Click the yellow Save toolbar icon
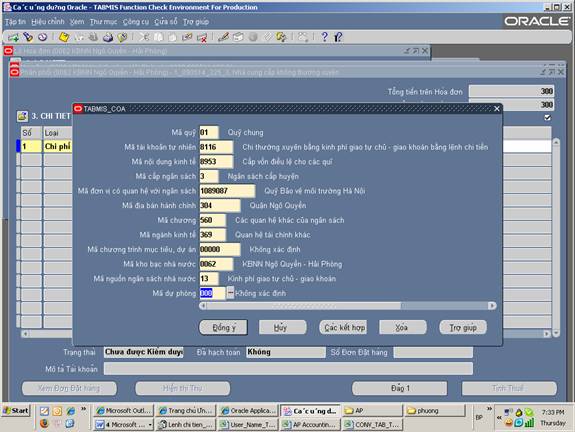Image resolution: width=575 pixels, height=432 pixels. pyautogui.click(x=64, y=37)
